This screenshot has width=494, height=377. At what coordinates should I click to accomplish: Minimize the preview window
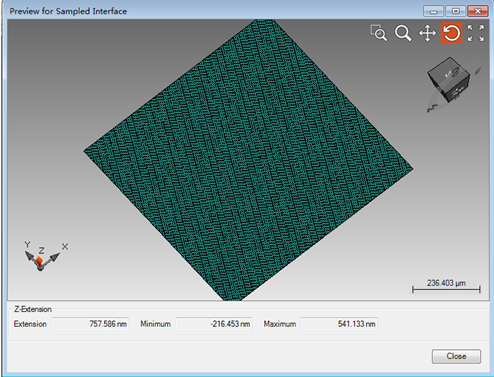433,11
